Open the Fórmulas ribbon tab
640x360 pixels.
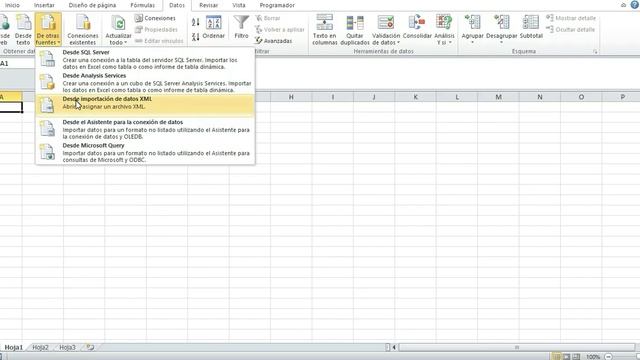pyautogui.click(x=142, y=5)
